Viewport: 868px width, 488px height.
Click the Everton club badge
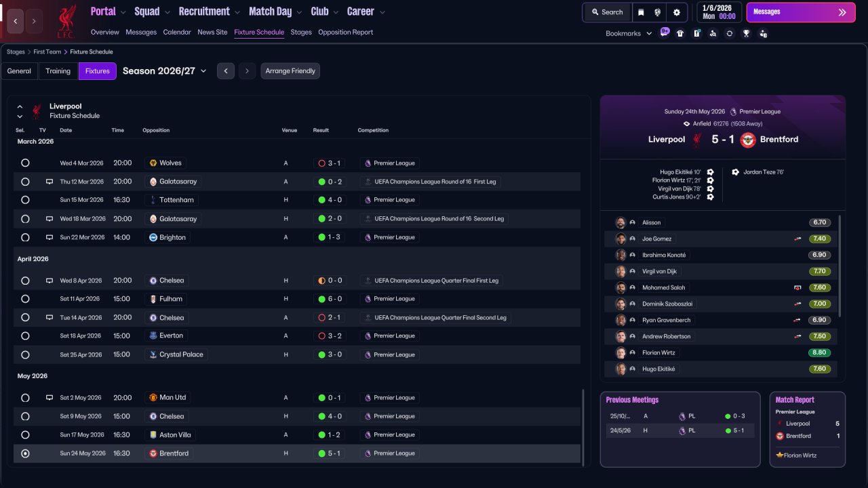pos(153,335)
